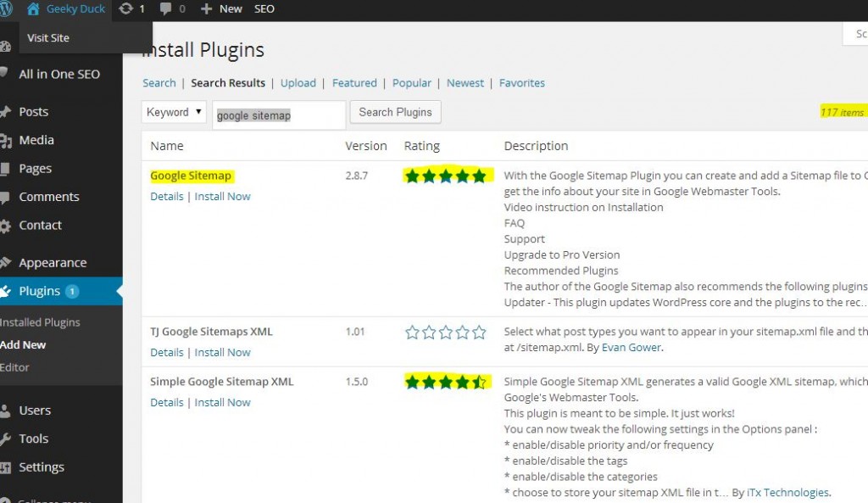Click the Users icon in the sidebar

point(5,411)
